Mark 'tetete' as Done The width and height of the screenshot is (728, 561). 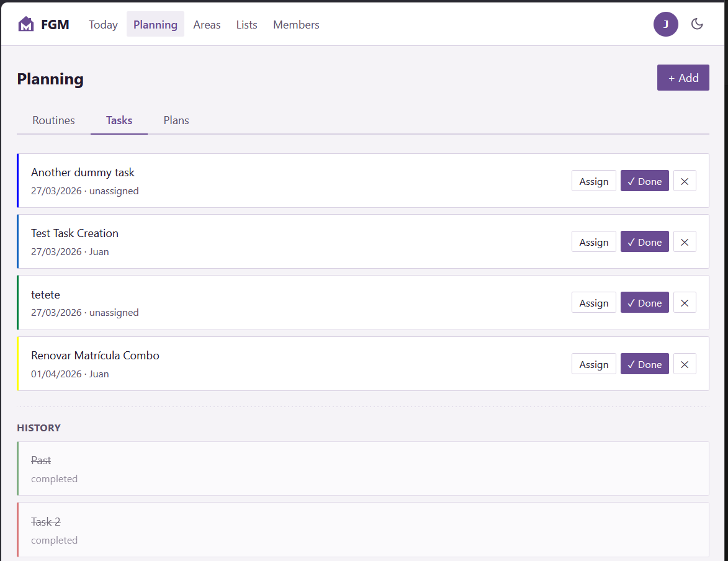(x=644, y=303)
